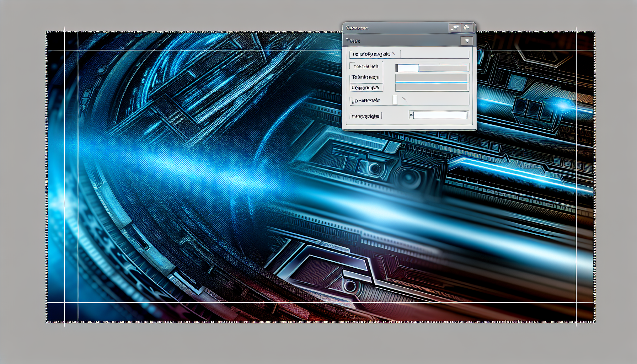Click the rightmost icon in dialog title bar
637x364 pixels.
[467, 28]
